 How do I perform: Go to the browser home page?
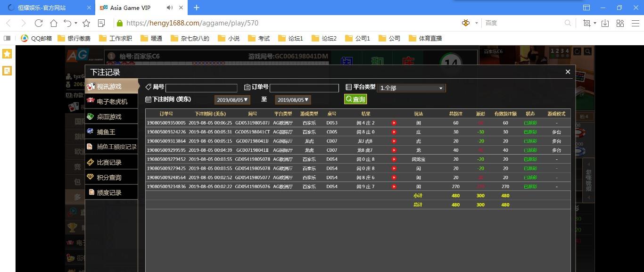tap(54, 23)
